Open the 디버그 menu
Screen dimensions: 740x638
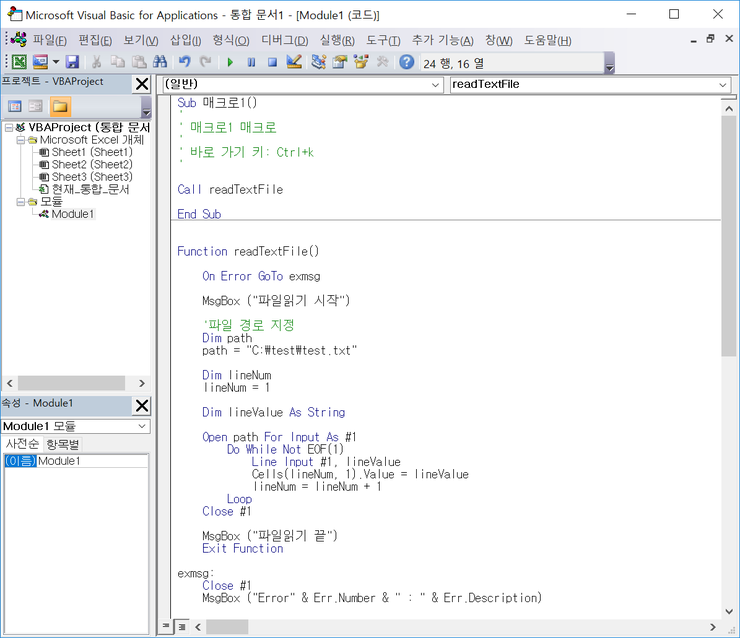point(284,40)
